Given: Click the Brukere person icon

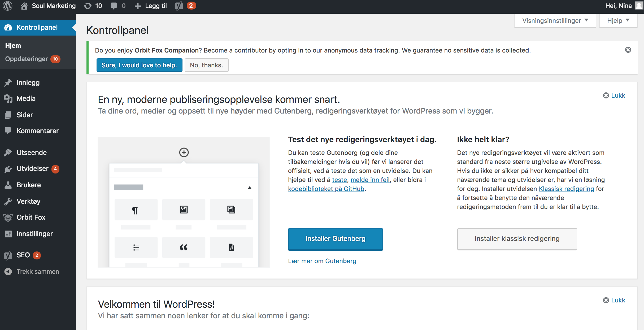Looking at the screenshot, I should (8, 185).
